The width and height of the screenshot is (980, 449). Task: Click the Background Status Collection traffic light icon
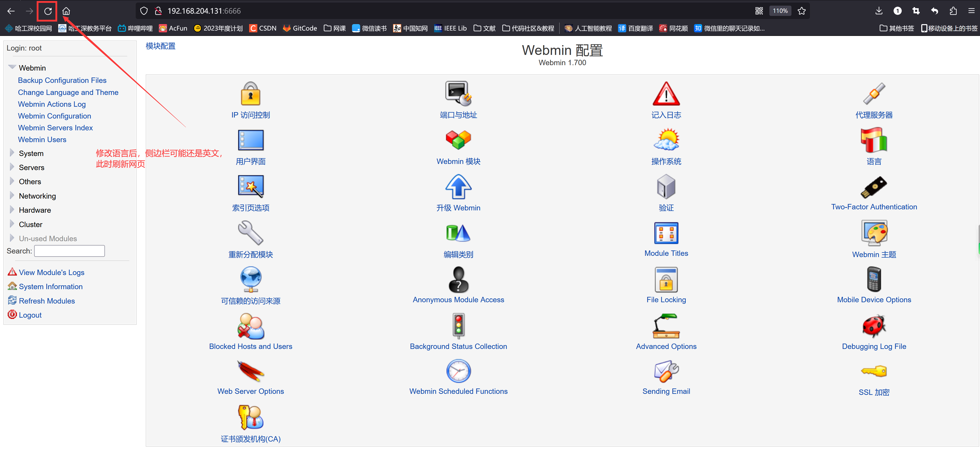point(458,326)
